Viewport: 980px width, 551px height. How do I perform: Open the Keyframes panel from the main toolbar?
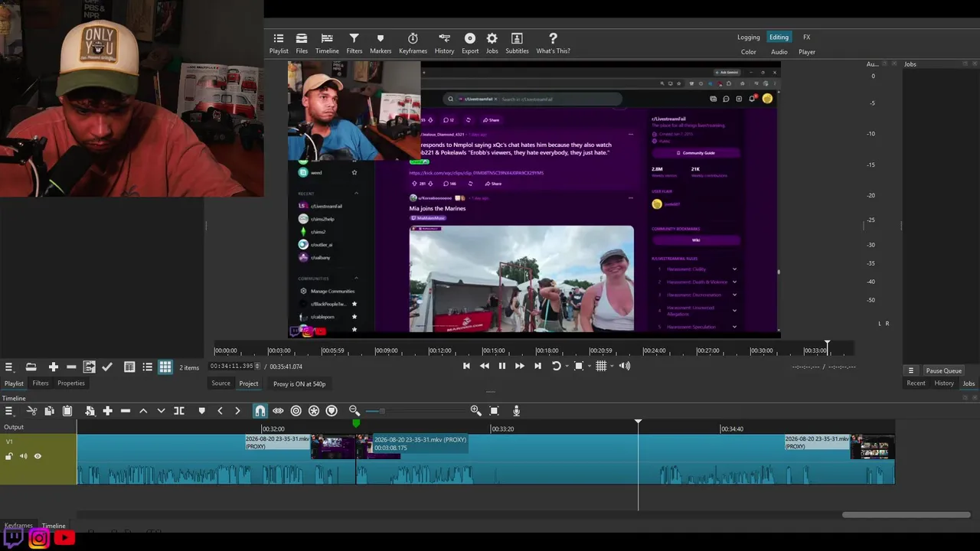tap(413, 44)
